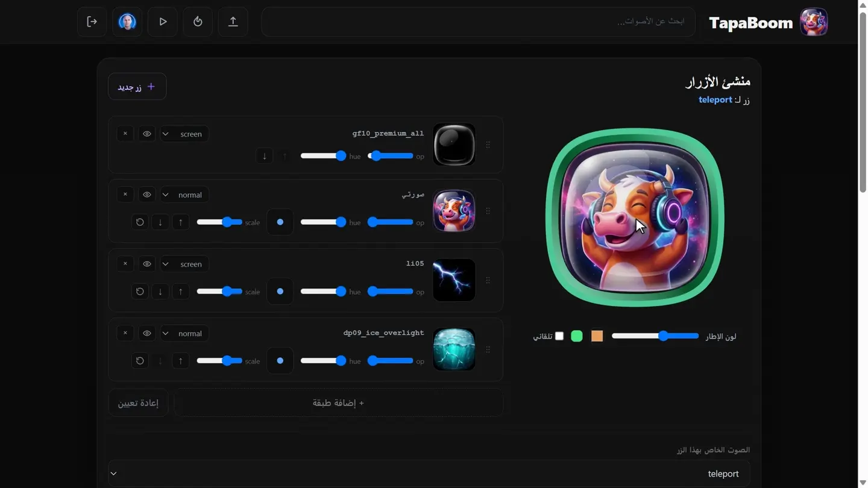Open blend mode dropdown for gf10_premium_all
Screen dimensions: 868x488
pyautogui.click(x=184, y=134)
